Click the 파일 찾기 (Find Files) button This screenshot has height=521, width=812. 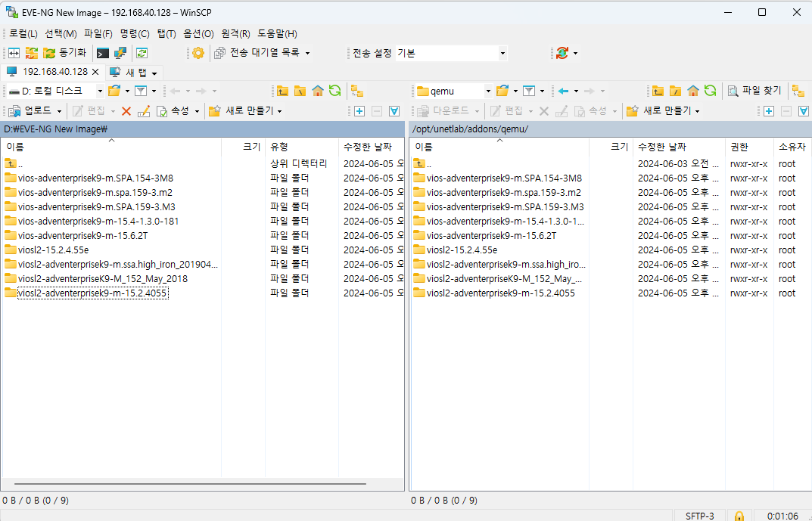[x=754, y=91]
